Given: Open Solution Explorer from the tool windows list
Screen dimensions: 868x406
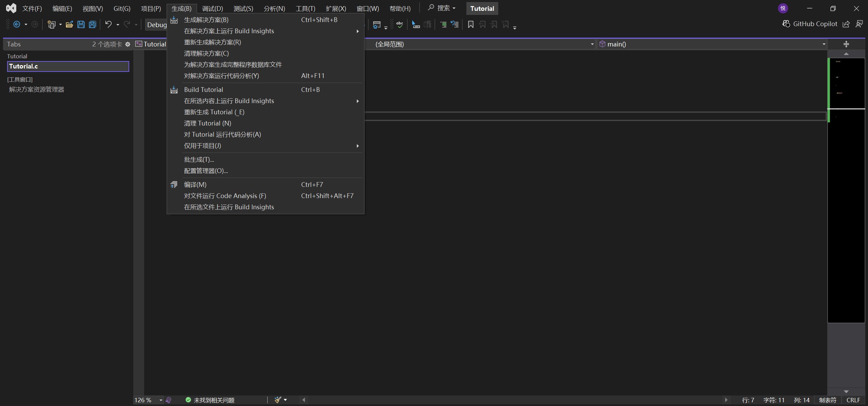Looking at the screenshot, I should 37,90.
